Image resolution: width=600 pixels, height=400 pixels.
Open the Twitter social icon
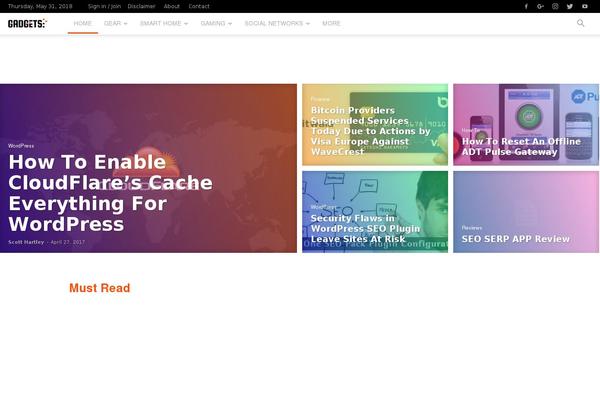click(x=570, y=6)
